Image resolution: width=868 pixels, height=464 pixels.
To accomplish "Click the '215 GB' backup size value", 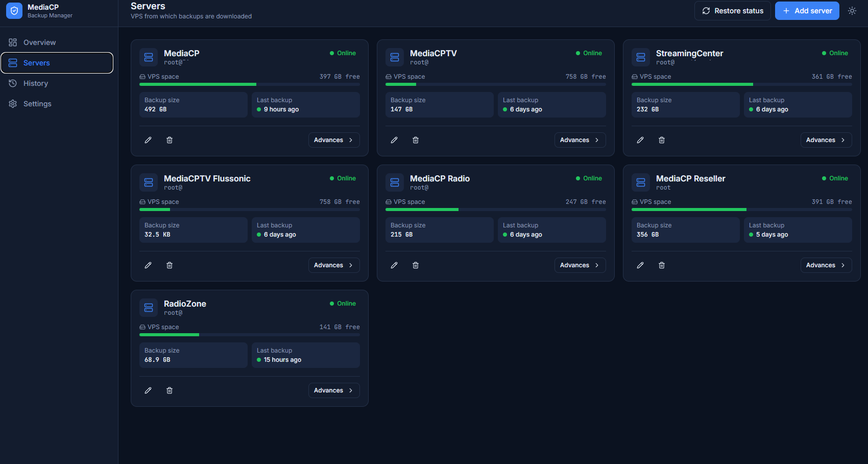I will (x=402, y=235).
